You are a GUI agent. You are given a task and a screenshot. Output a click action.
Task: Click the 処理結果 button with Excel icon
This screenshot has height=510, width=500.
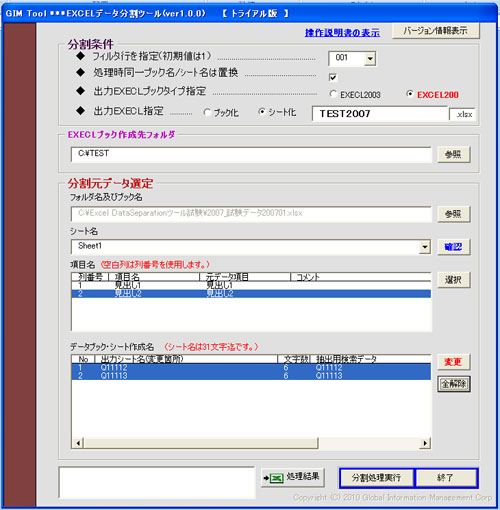[293, 477]
